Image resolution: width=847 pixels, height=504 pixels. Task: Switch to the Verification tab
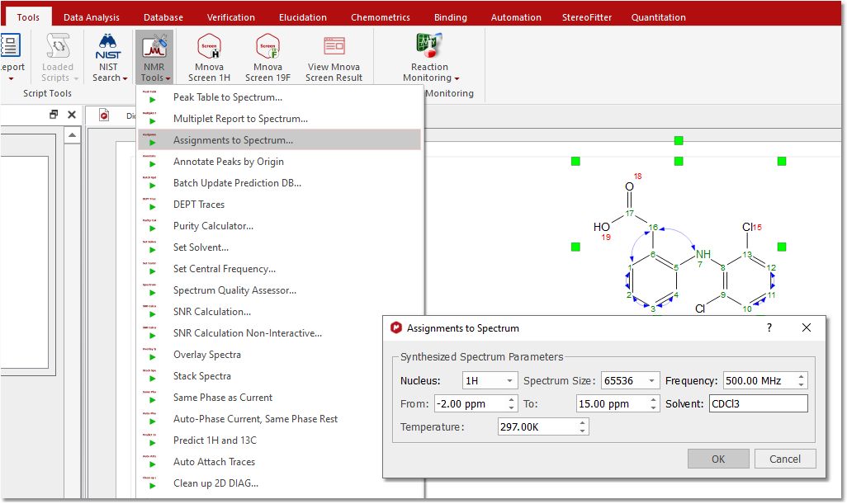point(230,17)
